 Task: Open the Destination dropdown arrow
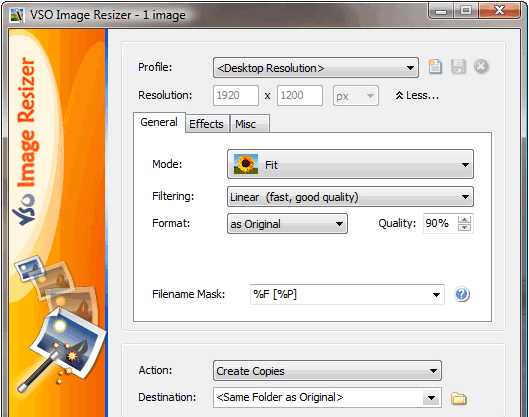[x=431, y=398]
